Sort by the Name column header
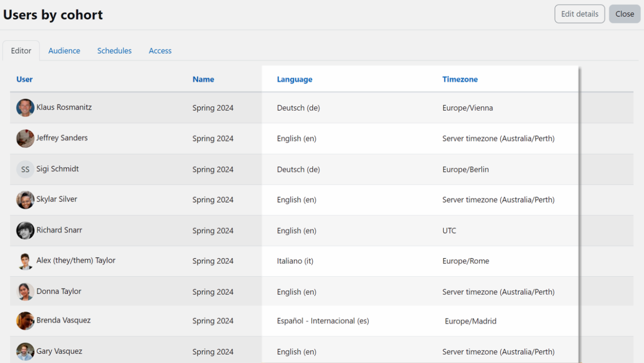 tap(203, 79)
